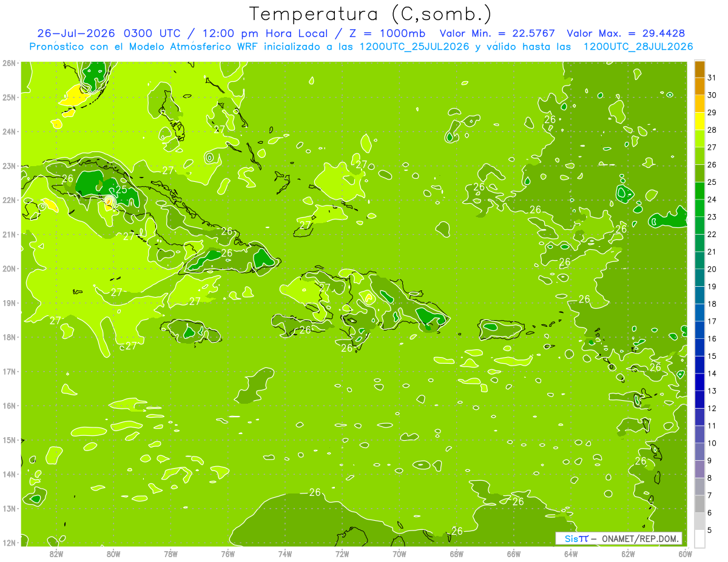The width and height of the screenshot is (728, 562).
Task: Click the '17N' latitude axis label
Action: coord(8,371)
